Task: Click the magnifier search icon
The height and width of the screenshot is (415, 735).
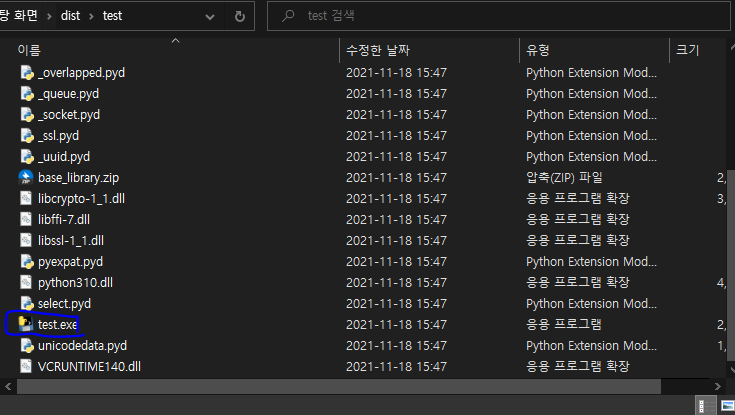Action: (x=288, y=16)
